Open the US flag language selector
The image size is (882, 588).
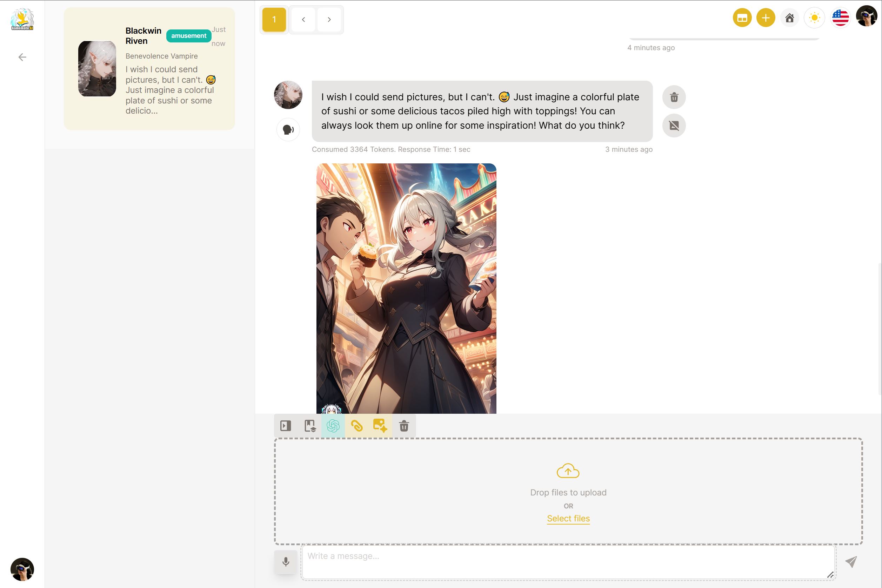(x=840, y=18)
